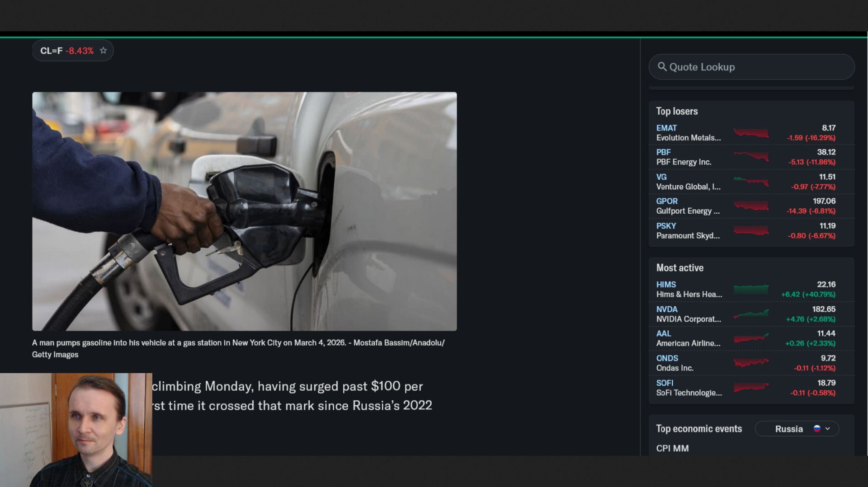This screenshot has height=487, width=868.
Task: View the NVDA sparkline chart
Action: [751, 314]
